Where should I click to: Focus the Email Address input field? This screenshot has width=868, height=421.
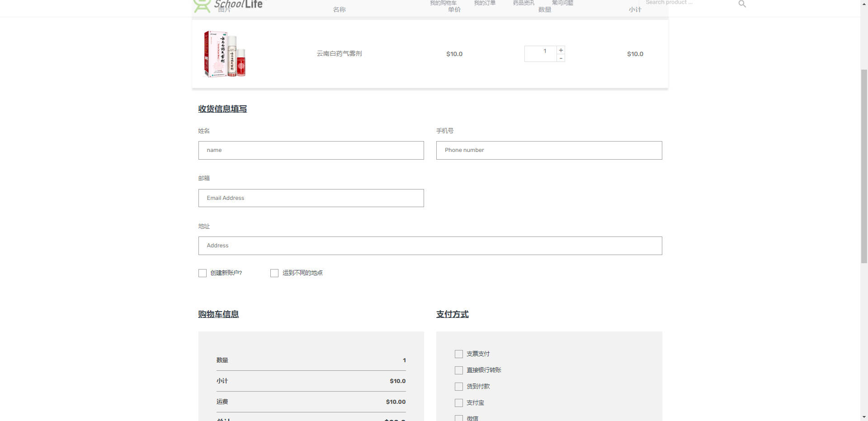pos(311,198)
